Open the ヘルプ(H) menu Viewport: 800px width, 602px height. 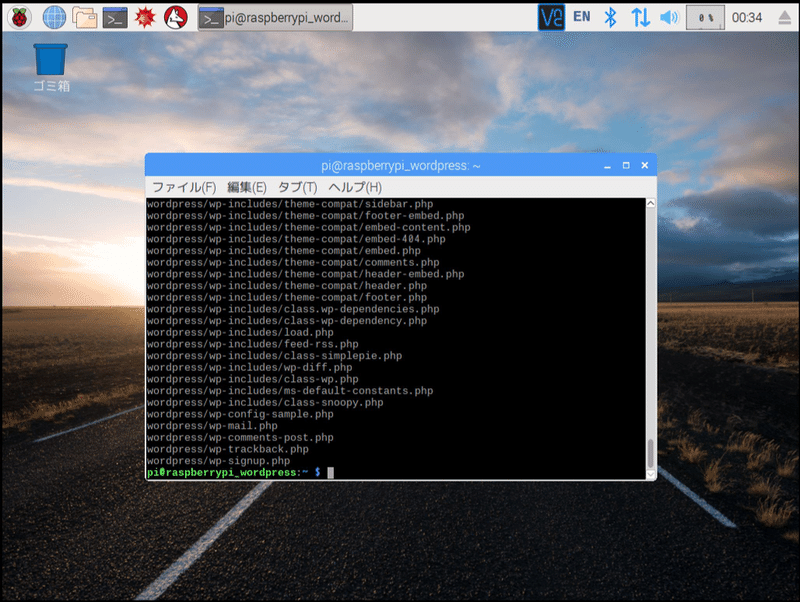click(355, 187)
